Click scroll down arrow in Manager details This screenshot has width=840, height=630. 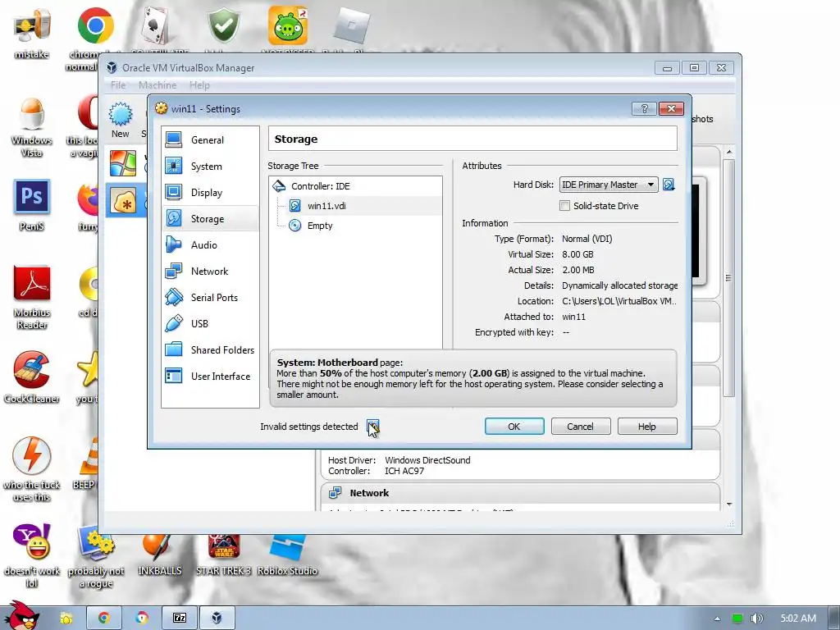(x=729, y=504)
